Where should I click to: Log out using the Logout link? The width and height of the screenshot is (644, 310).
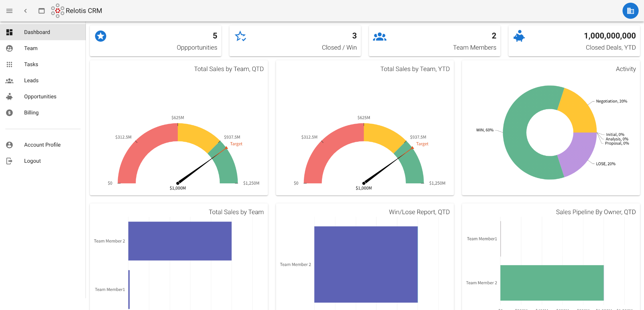(x=32, y=161)
